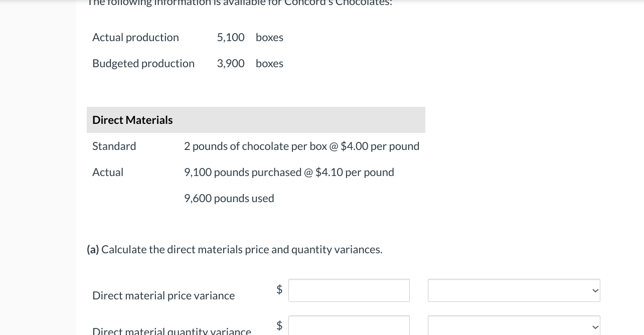Select the chevron on the second dropdown
The height and width of the screenshot is (335, 644).
tap(595, 327)
